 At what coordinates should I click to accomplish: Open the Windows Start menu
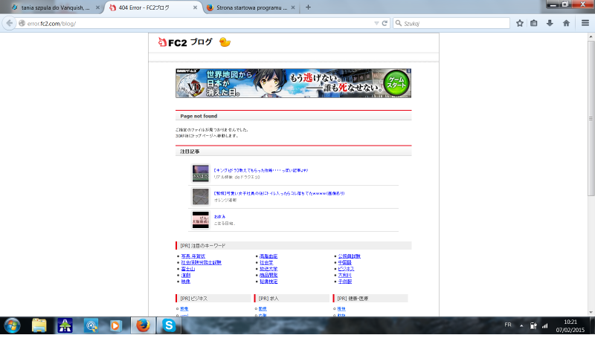click(x=13, y=325)
